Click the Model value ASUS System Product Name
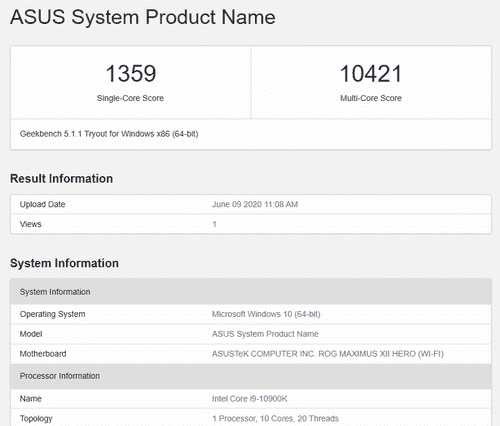This screenshot has height=426, width=500. coord(265,334)
